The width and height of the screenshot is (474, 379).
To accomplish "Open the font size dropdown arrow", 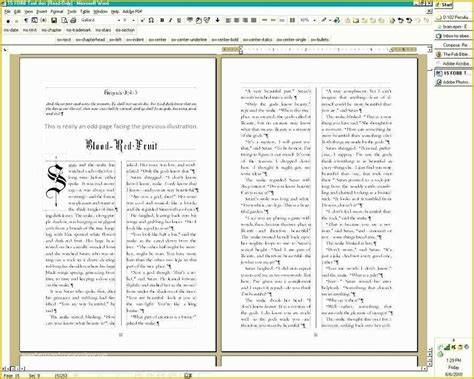I will (x=133, y=20).
